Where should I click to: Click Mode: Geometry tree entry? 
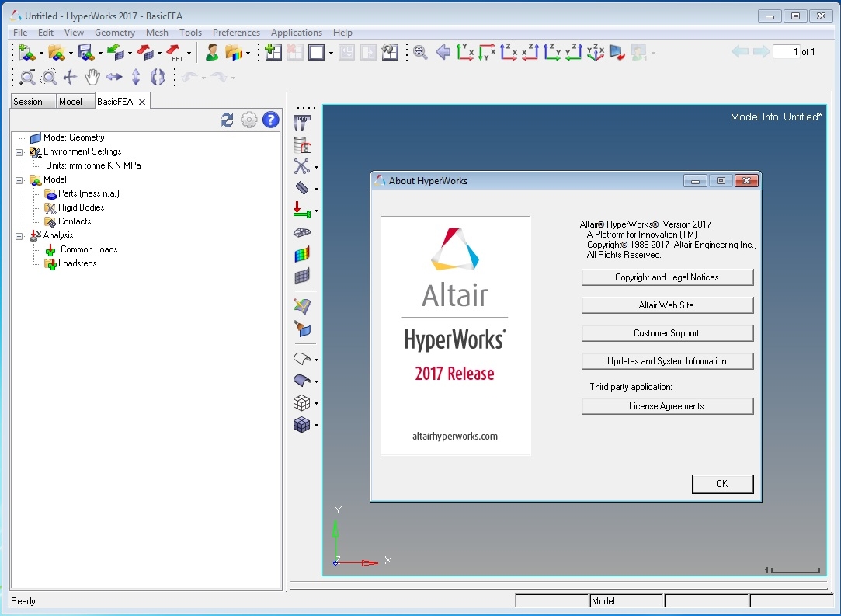[x=74, y=137]
